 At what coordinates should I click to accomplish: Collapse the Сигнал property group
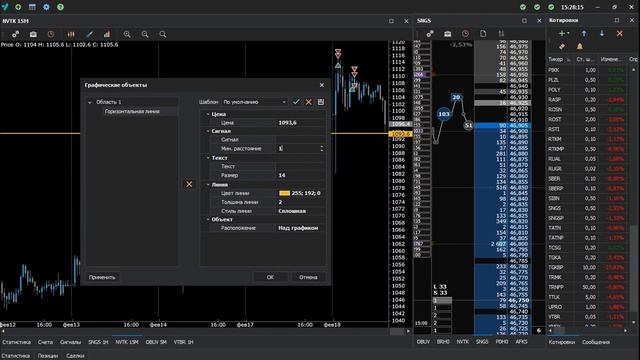click(x=208, y=131)
